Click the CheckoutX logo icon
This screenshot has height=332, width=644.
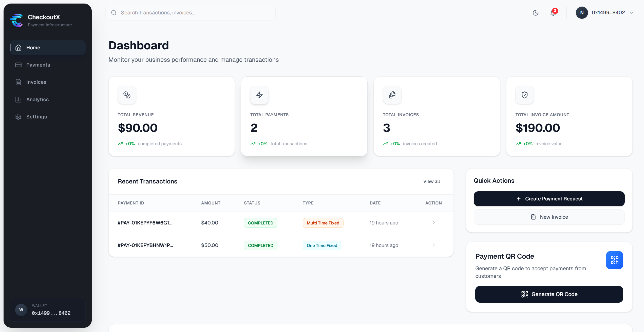click(x=16, y=20)
